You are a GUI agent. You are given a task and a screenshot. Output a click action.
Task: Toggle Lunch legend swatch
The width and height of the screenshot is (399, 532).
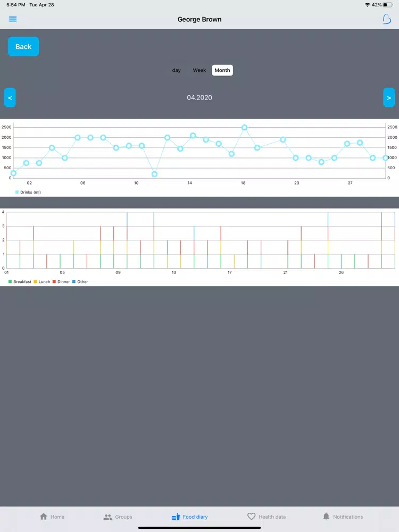(35, 281)
